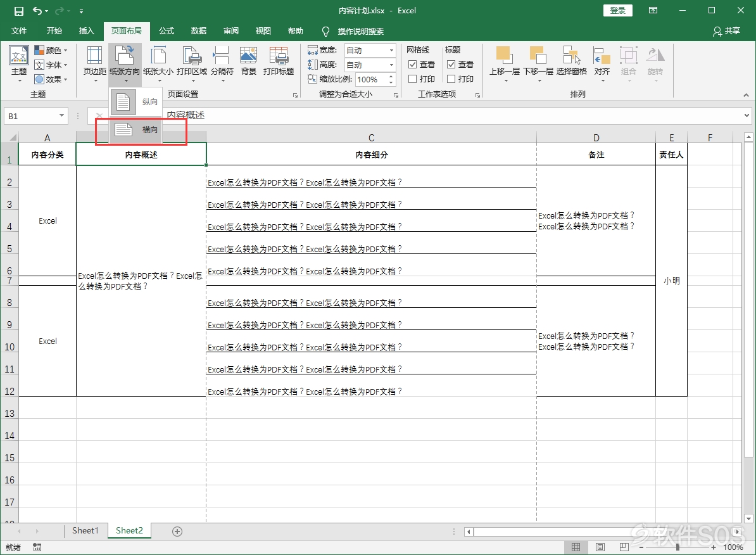Viewport: 756px width, 555px height.
Task: Click the zoom out minus button
Action: tap(641, 547)
